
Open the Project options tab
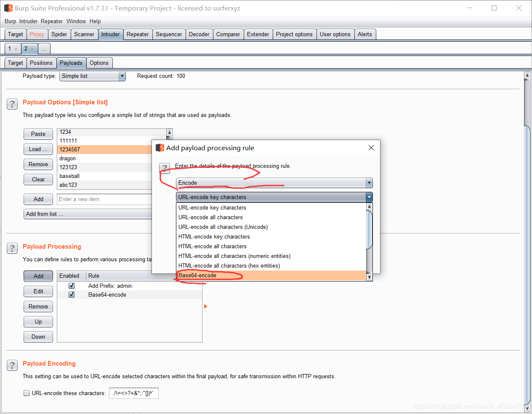[294, 34]
